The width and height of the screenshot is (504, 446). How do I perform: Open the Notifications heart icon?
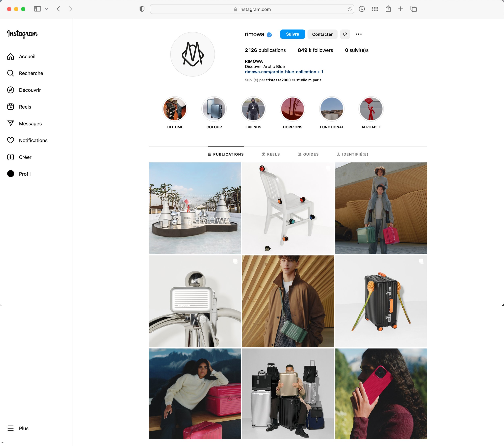point(10,140)
